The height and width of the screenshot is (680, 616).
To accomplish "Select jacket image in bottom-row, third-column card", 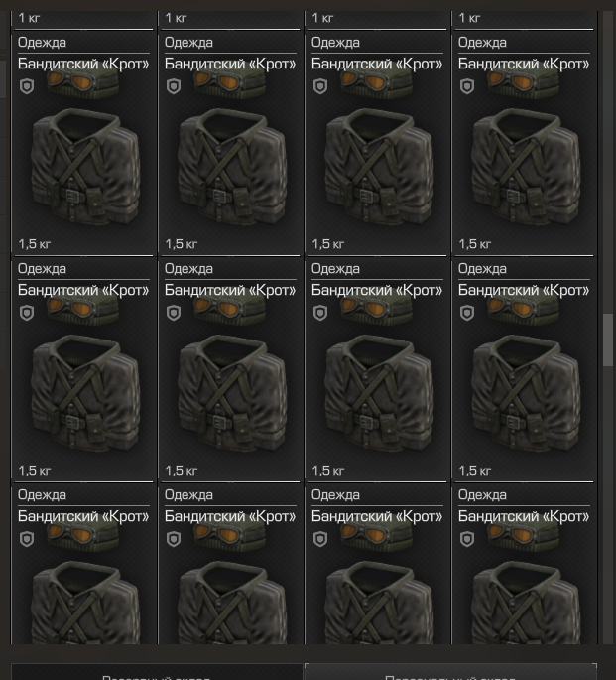I will (x=379, y=603).
